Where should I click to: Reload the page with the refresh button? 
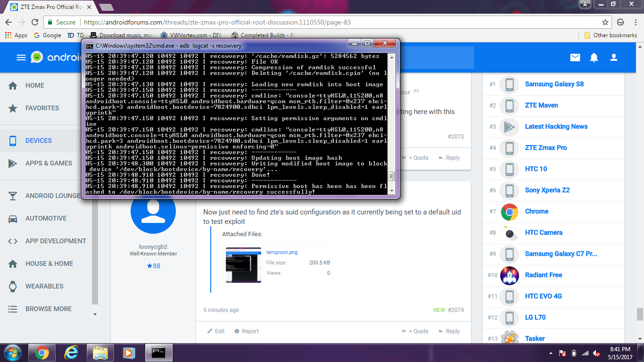pyautogui.click(x=35, y=22)
